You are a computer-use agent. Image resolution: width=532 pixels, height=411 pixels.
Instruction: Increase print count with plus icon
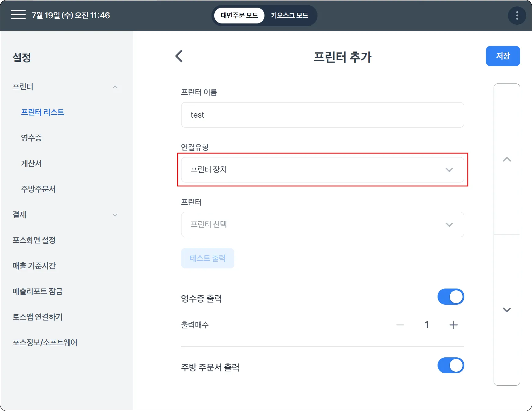pyautogui.click(x=453, y=325)
